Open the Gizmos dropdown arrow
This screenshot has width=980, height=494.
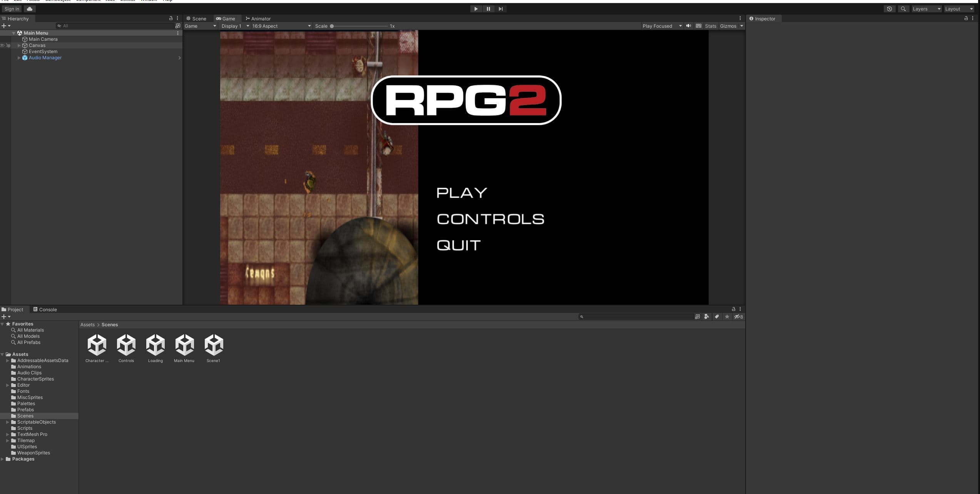point(741,26)
